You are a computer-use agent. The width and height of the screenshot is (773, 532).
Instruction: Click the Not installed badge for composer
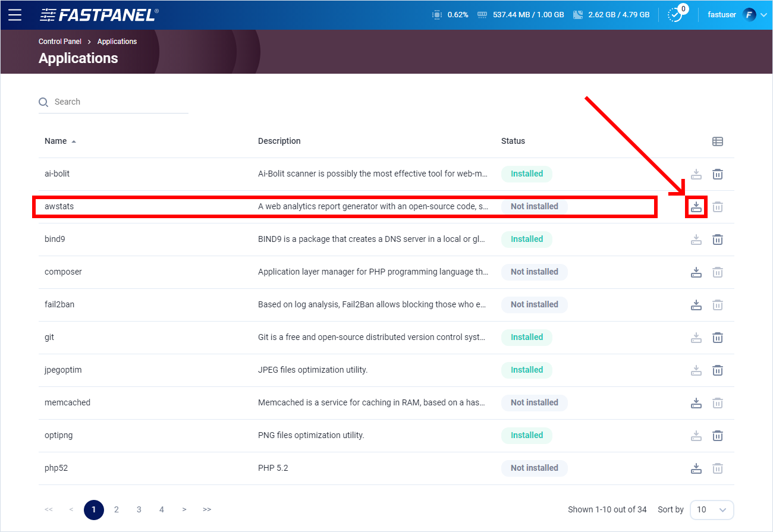[535, 272]
